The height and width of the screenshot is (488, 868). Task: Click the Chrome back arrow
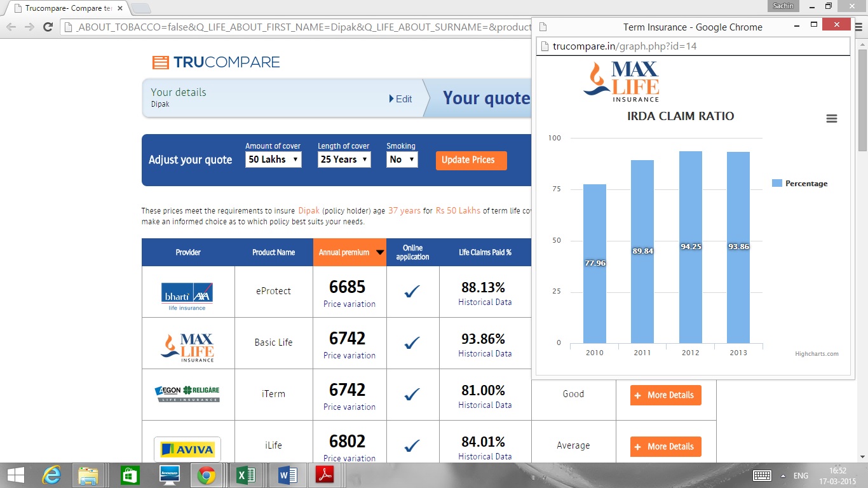pos(11,27)
